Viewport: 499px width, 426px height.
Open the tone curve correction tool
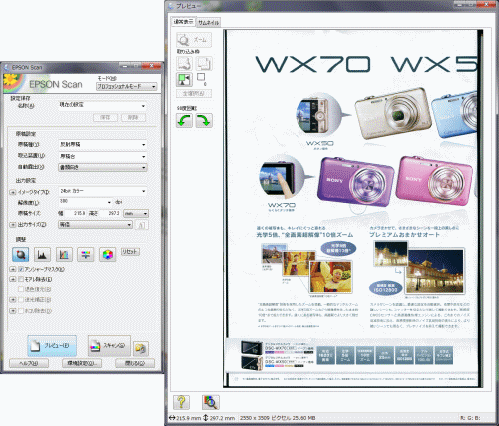pos(64,254)
